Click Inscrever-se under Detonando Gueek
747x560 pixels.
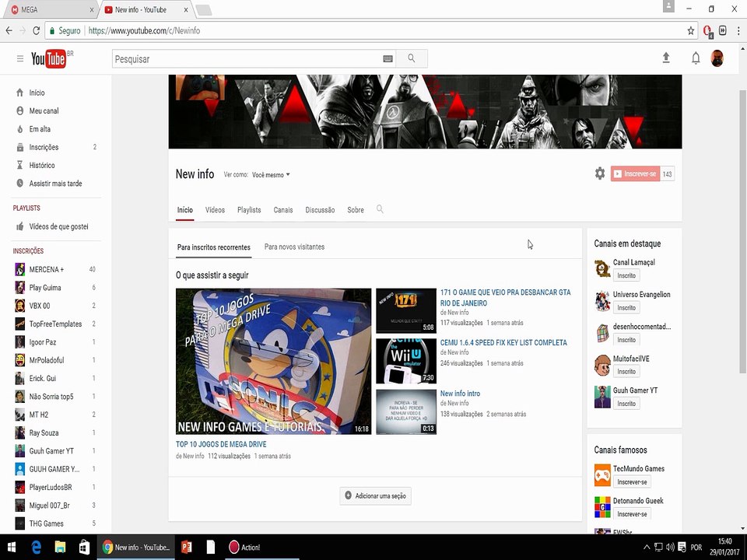point(632,514)
